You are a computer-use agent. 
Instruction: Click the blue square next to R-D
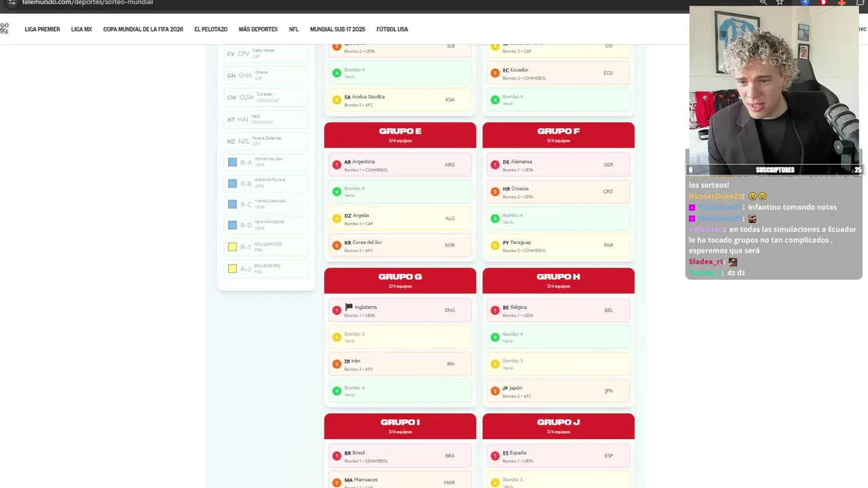point(233,225)
